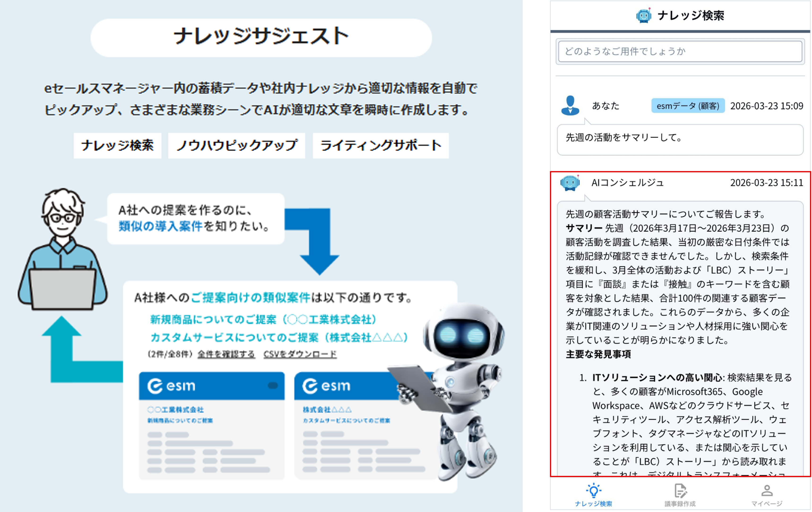Click the あなた user avatar icon

click(570, 106)
